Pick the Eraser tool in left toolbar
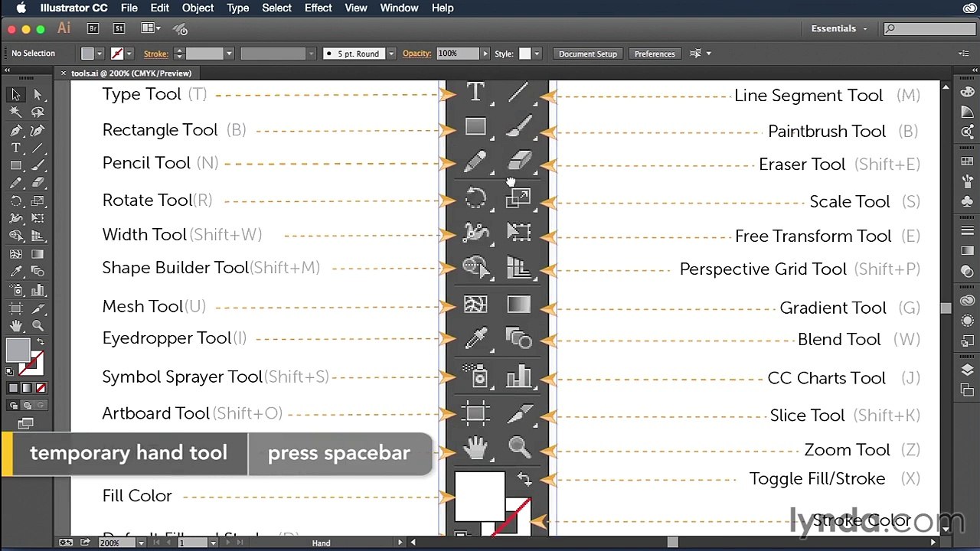 pyautogui.click(x=38, y=184)
